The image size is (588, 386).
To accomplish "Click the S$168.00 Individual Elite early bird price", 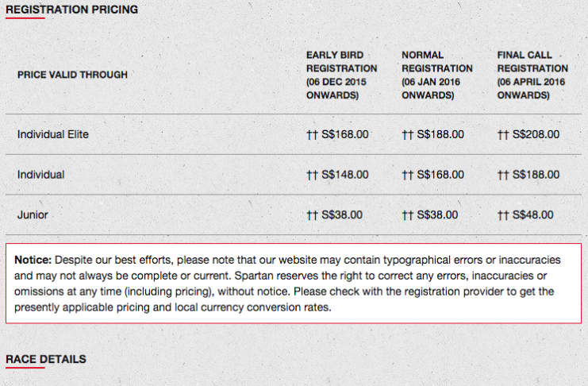I will coord(345,134).
